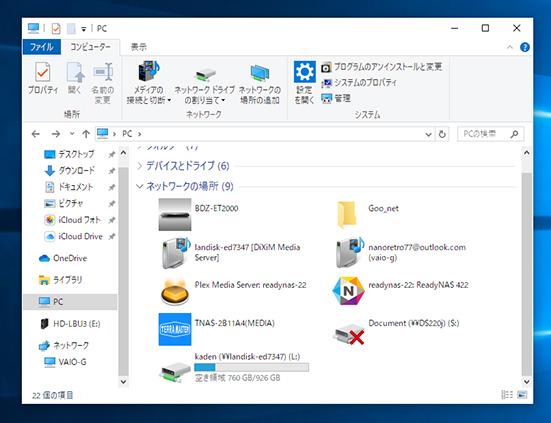
Task: Select PC in the navigation pane
Action: point(70,302)
